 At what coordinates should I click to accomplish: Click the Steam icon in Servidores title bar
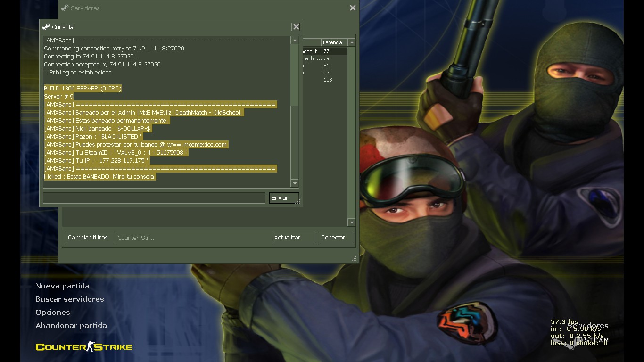click(65, 8)
